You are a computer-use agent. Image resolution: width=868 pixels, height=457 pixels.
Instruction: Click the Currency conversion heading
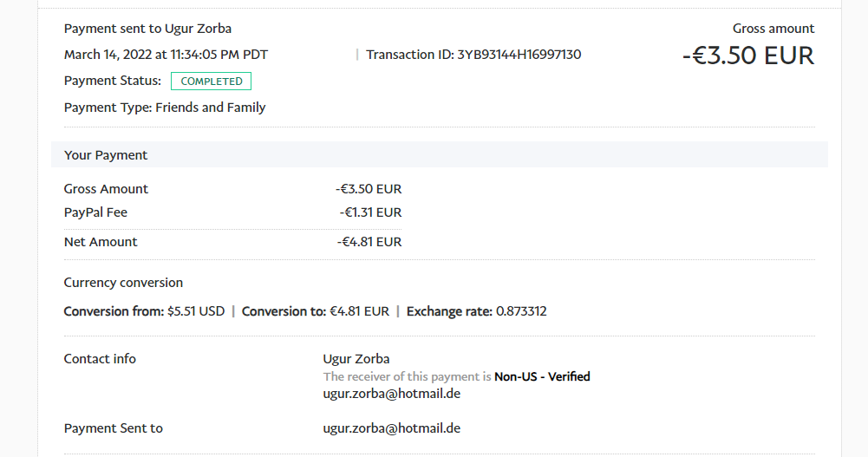click(x=123, y=283)
